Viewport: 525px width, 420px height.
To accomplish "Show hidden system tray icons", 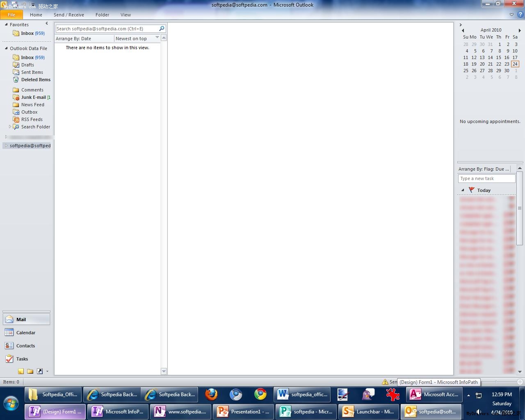I will [x=469, y=395].
